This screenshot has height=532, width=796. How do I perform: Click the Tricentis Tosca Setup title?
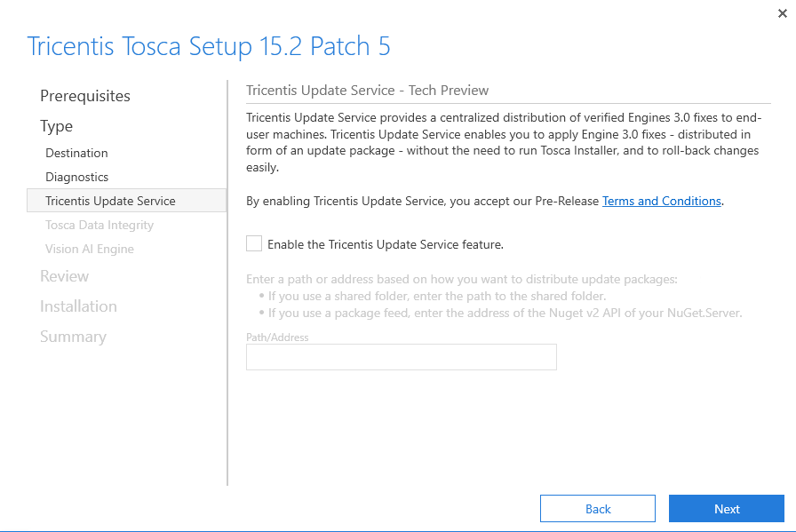[x=209, y=46]
